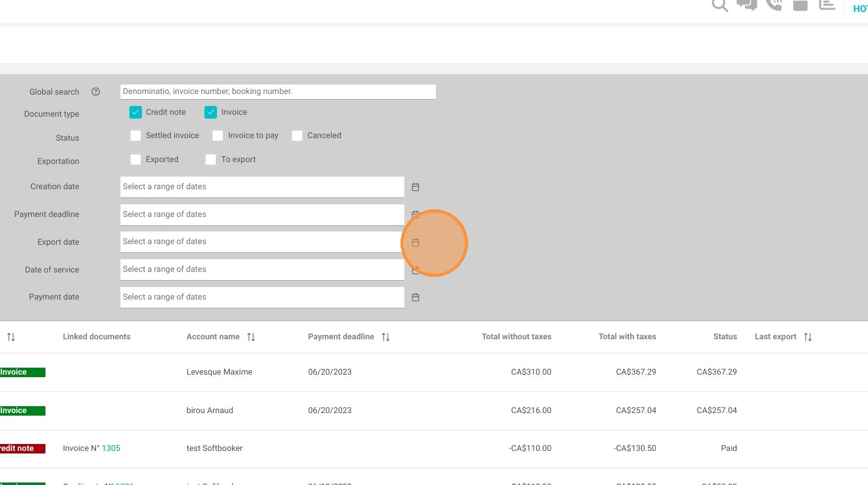Open the calendar picker for Export date
This screenshot has width=868, height=485.
tap(416, 242)
